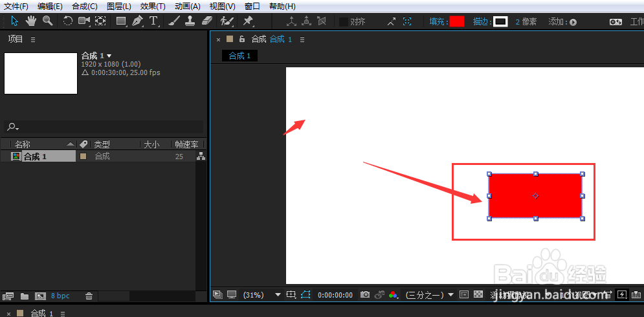
Task: Open the 窗口 menu
Action: pos(252,6)
